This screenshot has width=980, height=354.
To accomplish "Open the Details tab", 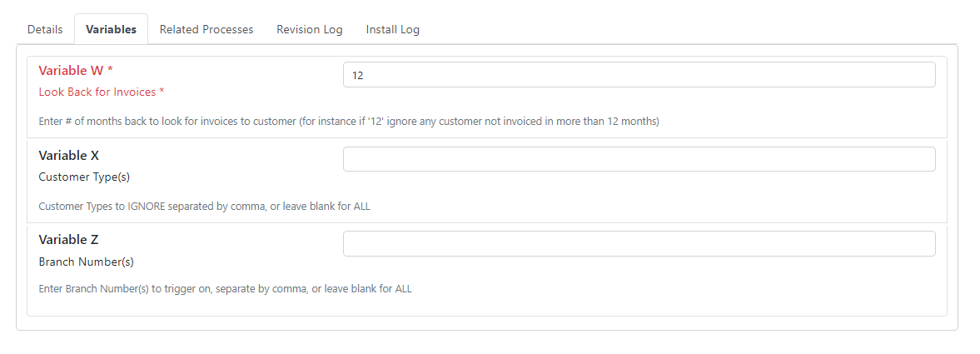I will coord(45,29).
